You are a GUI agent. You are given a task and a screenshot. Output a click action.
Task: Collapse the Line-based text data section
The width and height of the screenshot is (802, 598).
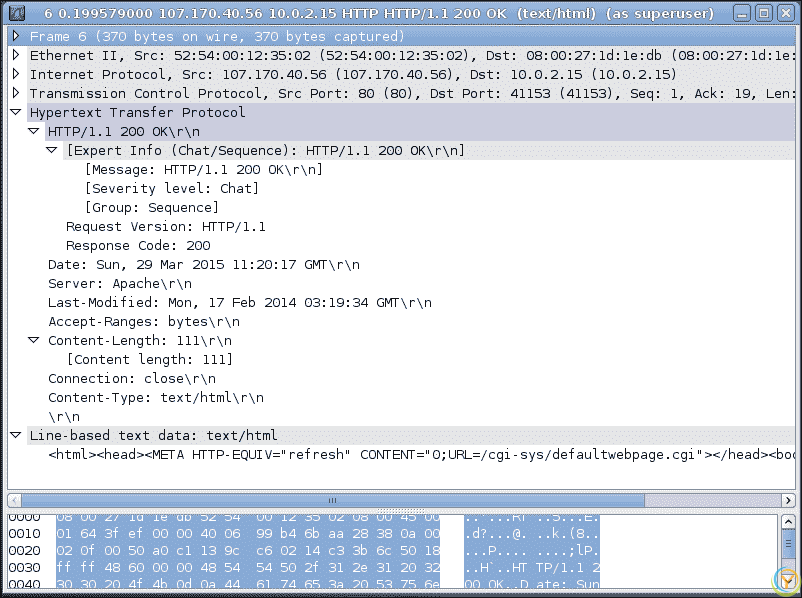16,435
